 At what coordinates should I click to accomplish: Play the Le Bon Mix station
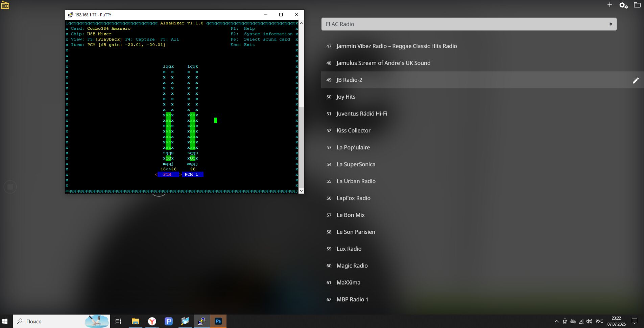pos(482,215)
